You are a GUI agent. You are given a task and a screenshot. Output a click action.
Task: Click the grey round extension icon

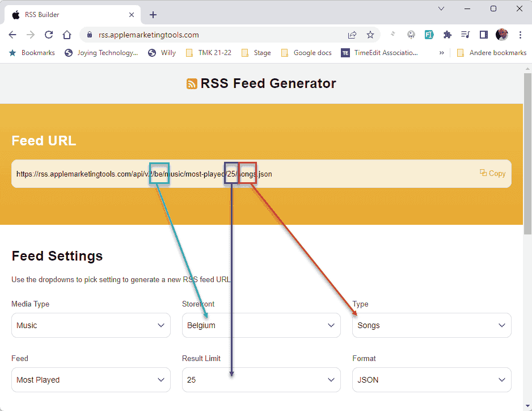(x=411, y=35)
